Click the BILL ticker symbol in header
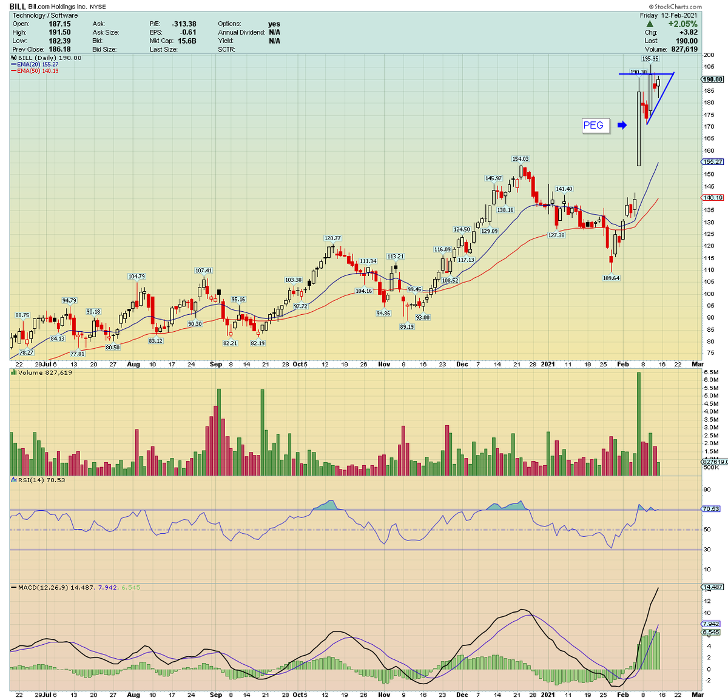The height and width of the screenshot is (700, 728). point(17,6)
